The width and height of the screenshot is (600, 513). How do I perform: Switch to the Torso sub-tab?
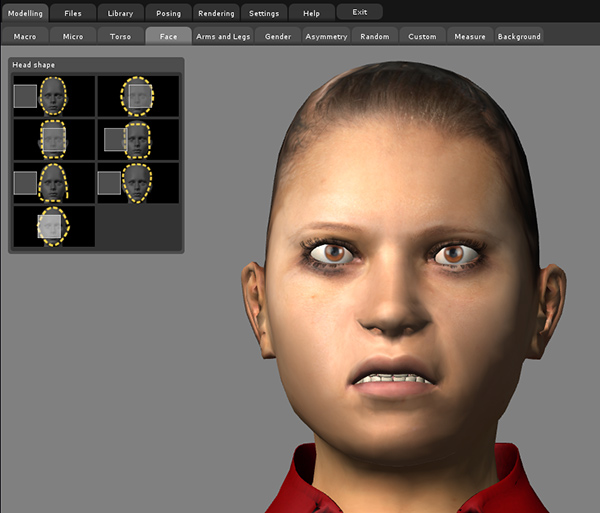click(x=120, y=36)
